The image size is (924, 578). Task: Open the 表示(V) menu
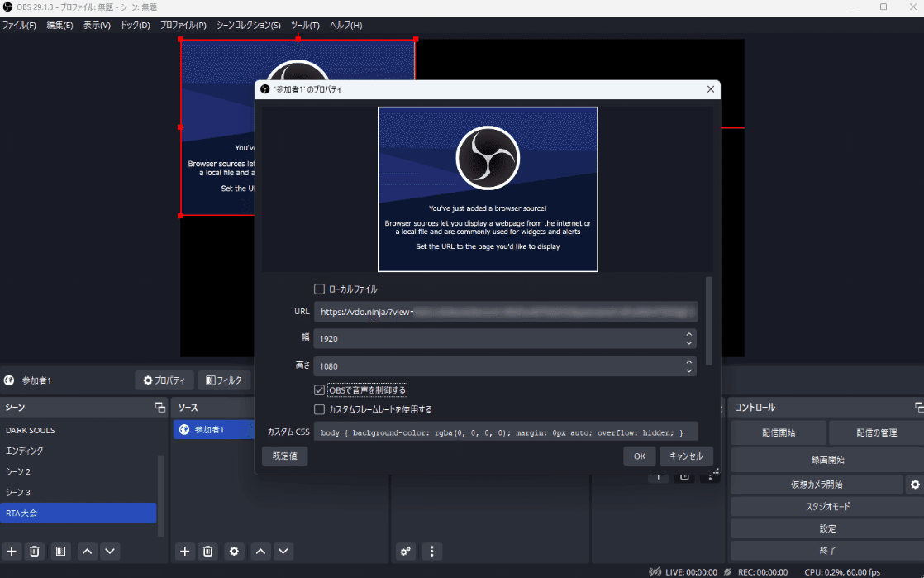point(97,26)
